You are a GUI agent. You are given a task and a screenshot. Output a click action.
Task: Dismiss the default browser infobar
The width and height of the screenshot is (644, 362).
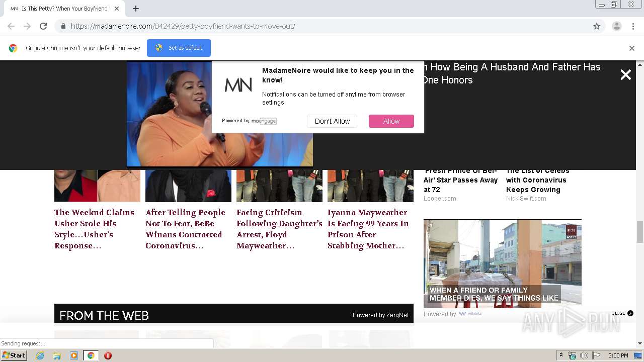[632, 48]
